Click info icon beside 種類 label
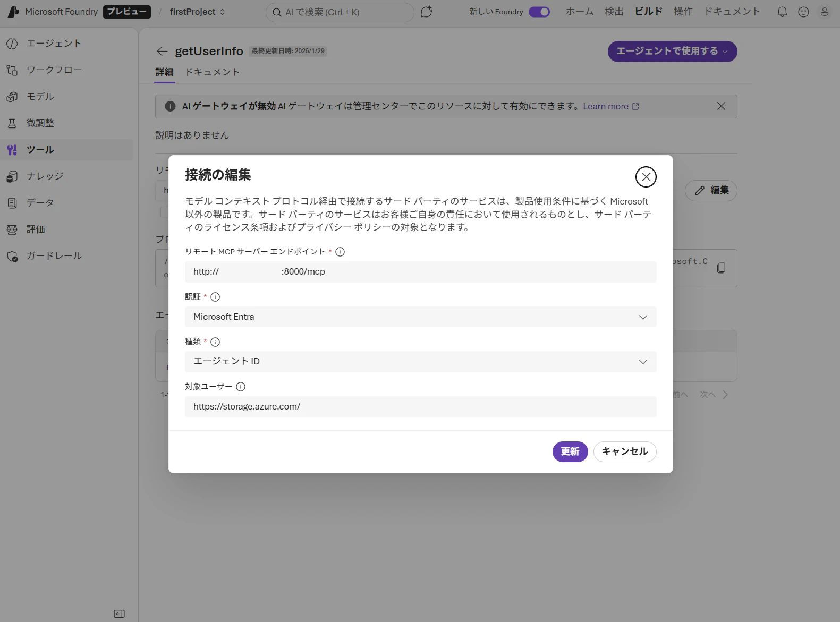Viewport: 840px width, 622px height. (x=215, y=342)
